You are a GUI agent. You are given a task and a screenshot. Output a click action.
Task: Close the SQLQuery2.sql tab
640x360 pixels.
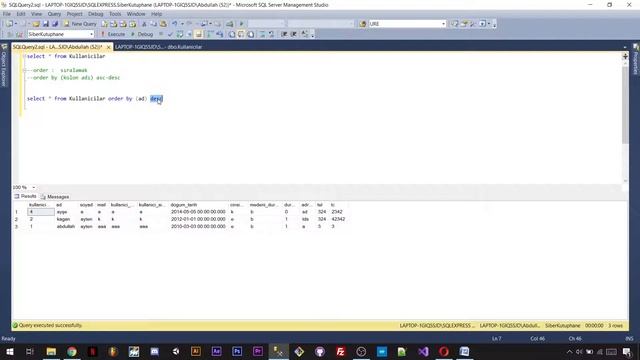click(109, 47)
